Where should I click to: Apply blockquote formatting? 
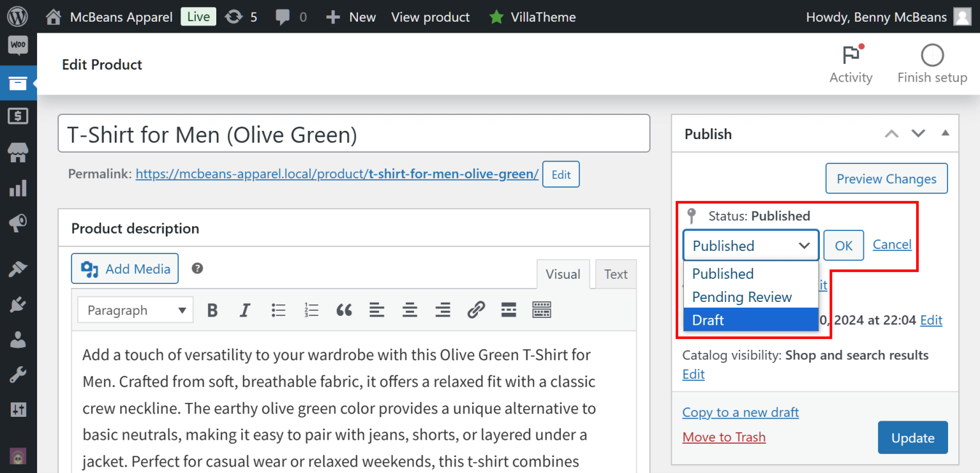tap(345, 310)
